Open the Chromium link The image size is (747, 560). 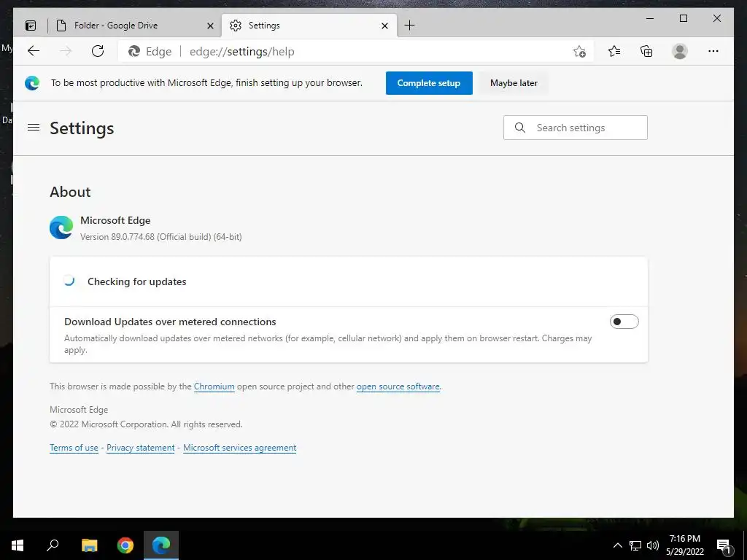click(214, 386)
